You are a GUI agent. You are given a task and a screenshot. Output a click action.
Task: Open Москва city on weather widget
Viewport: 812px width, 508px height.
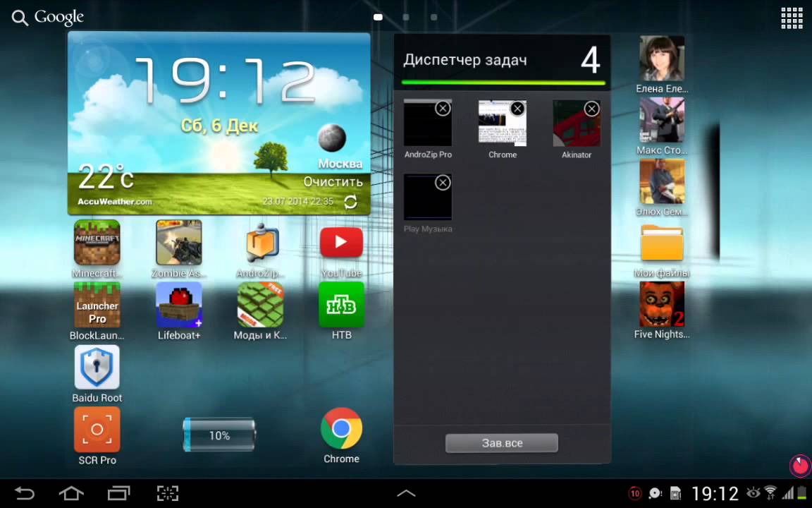pos(340,164)
